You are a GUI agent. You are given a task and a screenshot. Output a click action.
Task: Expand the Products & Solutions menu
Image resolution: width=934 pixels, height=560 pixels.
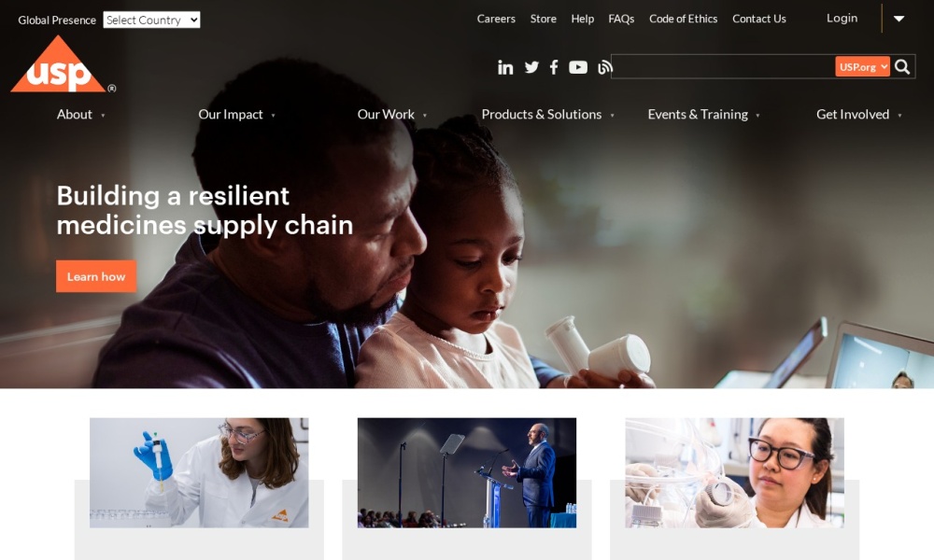(x=547, y=114)
